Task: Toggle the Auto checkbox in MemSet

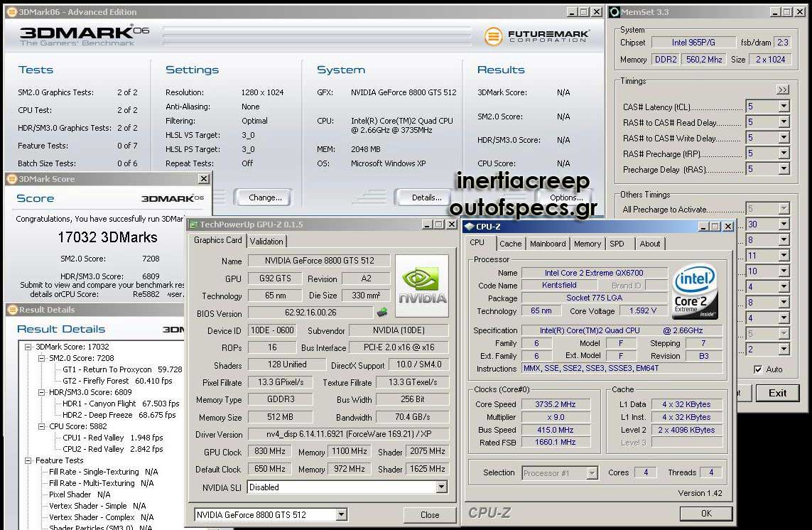Action: click(758, 369)
